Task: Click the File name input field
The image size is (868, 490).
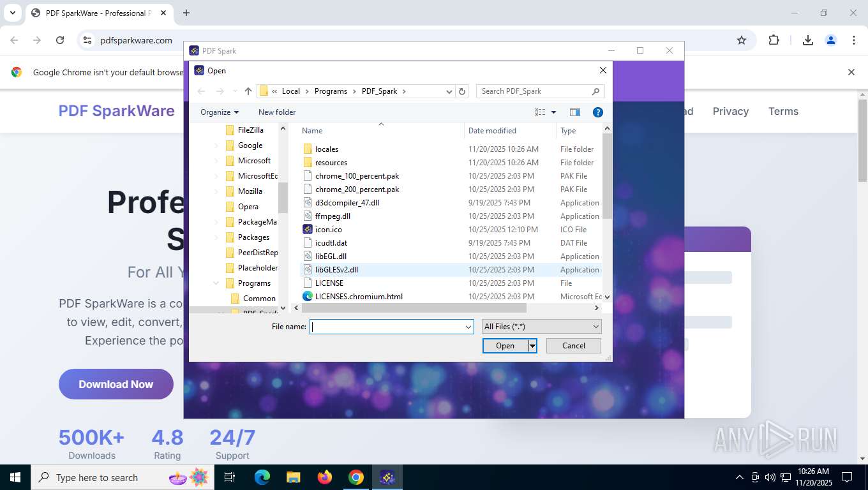Action: tap(387, 327)
